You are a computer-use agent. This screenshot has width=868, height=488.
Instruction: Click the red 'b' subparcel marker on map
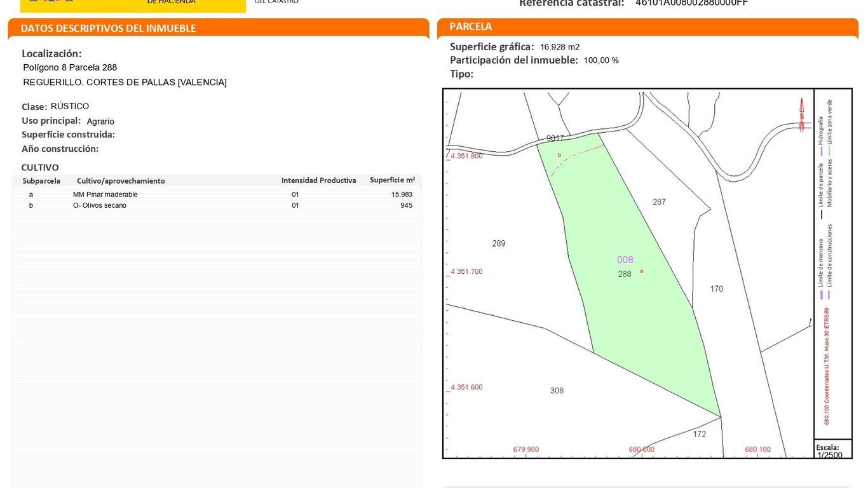559,155
